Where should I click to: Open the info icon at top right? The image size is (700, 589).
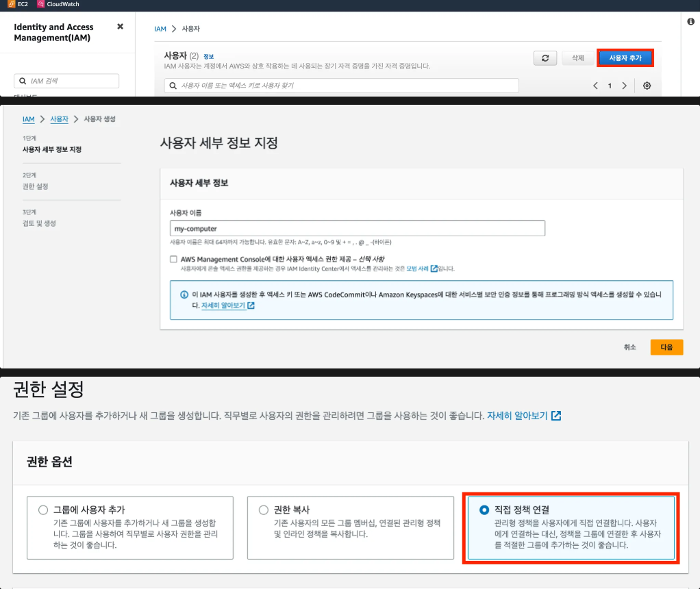click(690, 21)
